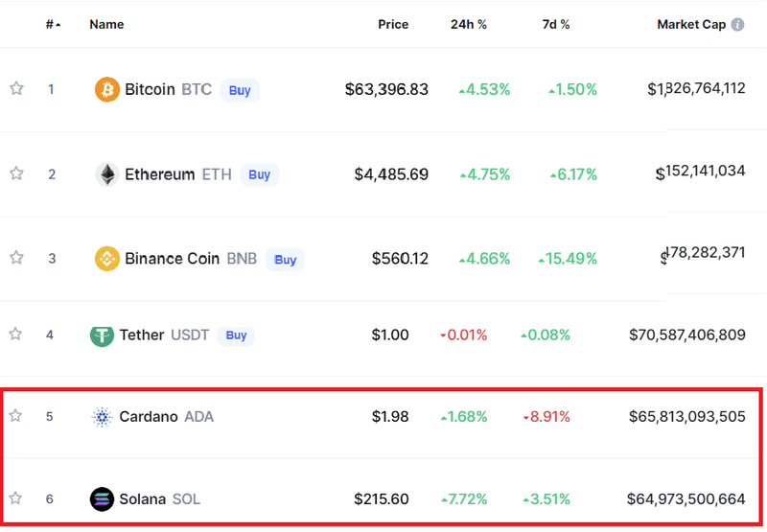Select the Market Cap column header
767x532 pixels.
(691, 25)
